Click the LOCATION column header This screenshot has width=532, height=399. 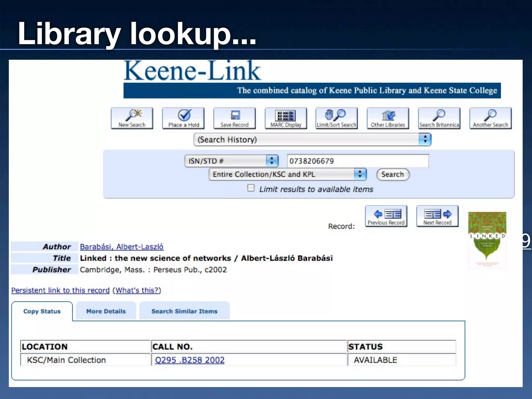[x=86, y=347]
